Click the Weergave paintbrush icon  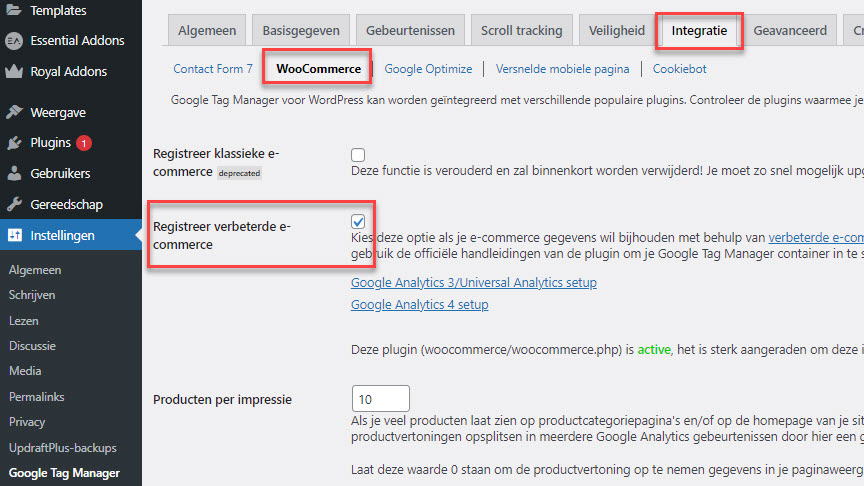[14, 112]
